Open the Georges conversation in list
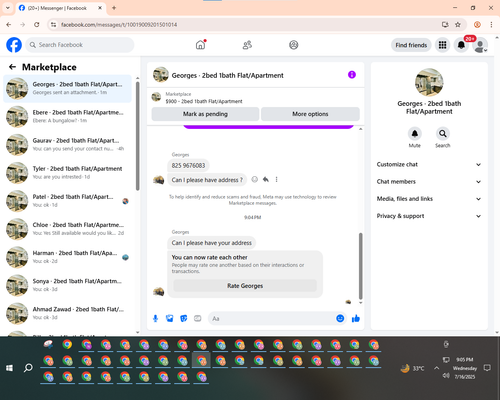 pyautogui.click(x=67, y=88)
